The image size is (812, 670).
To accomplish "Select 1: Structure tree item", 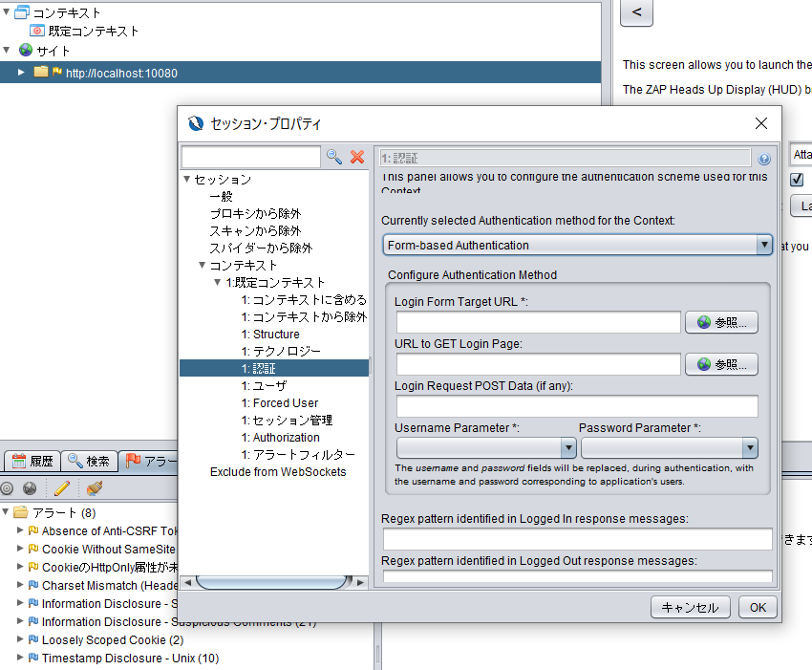I will click(270, 334).
